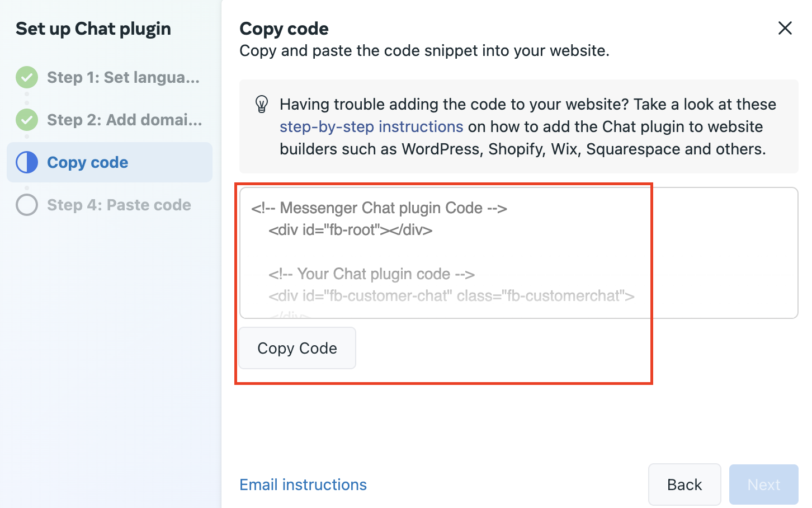Click the "Set up Chat plugin" sidebar title
The width and height of the screenshot is (812, 508).
[x=93, y=29]
